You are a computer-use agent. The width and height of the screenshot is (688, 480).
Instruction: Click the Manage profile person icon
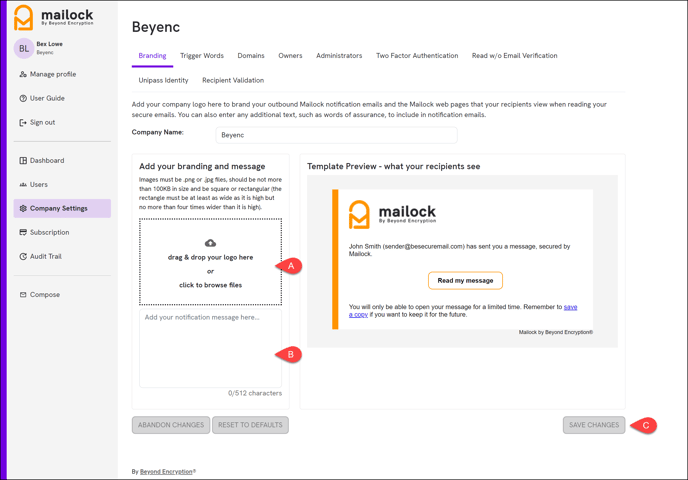[x=23, y=74]
